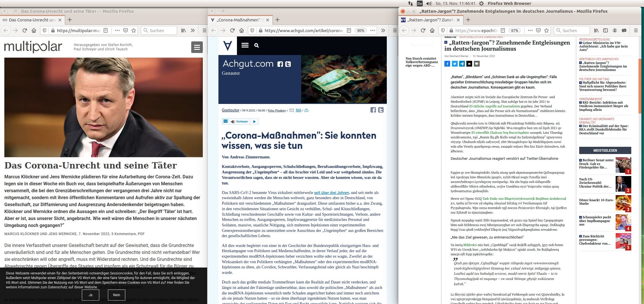Follow 'seit über drei Jahren' link
The width and height of the screenshot is (644, 304).
pos(332,193)
